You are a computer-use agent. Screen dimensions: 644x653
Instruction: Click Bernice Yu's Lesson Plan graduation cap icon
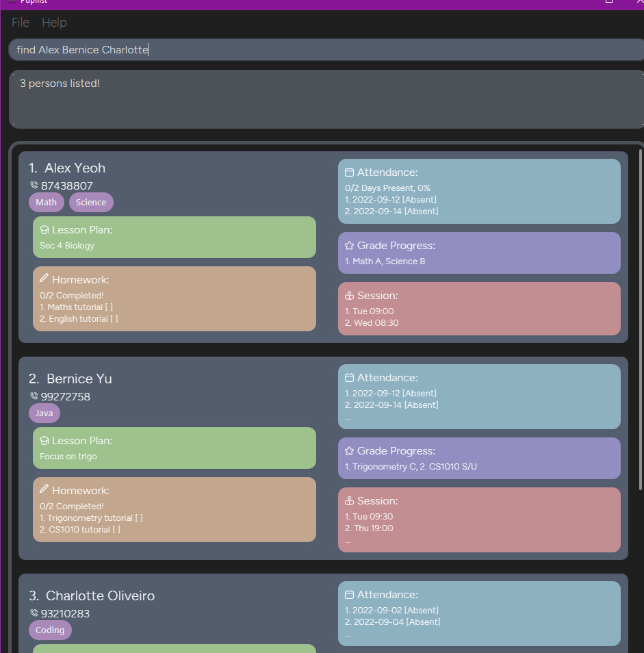click(44, 441)
